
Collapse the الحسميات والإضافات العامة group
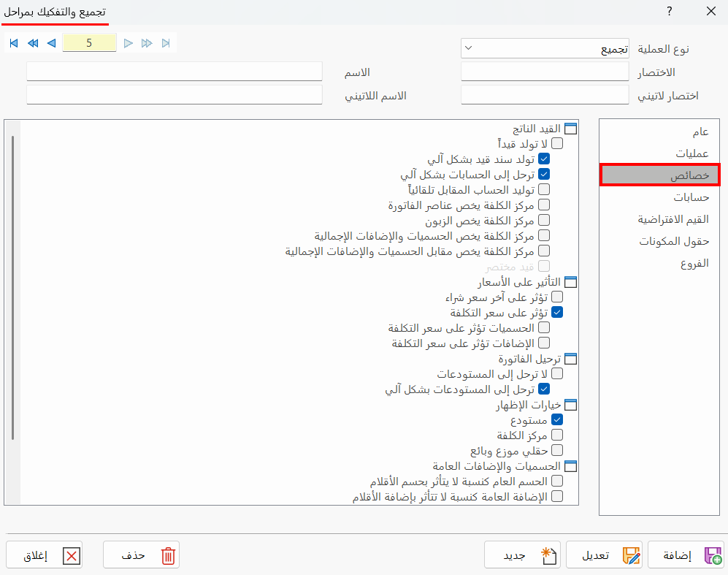point(570,466)
